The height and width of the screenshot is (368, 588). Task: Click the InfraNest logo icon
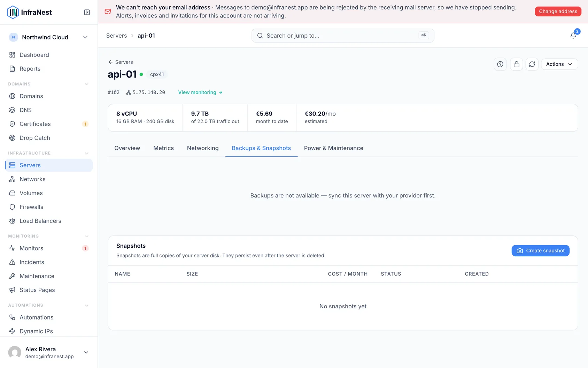13,12
